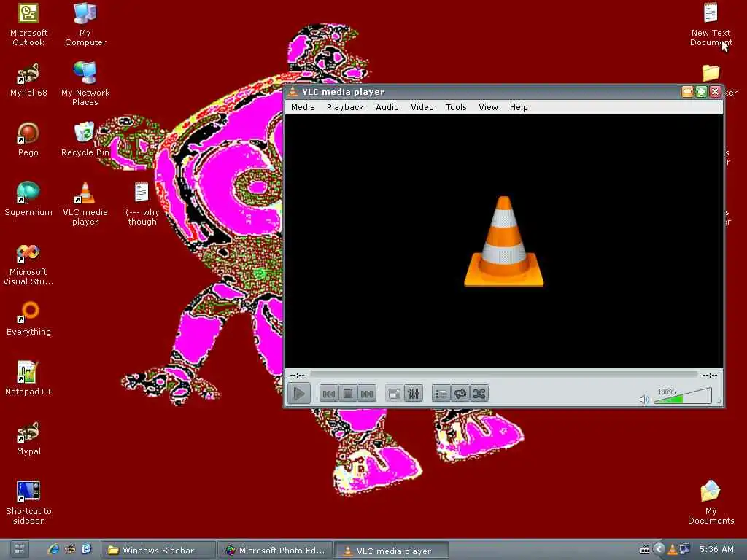
Task: Expand hidden tray icons arrow
Action: coord(659,550)
